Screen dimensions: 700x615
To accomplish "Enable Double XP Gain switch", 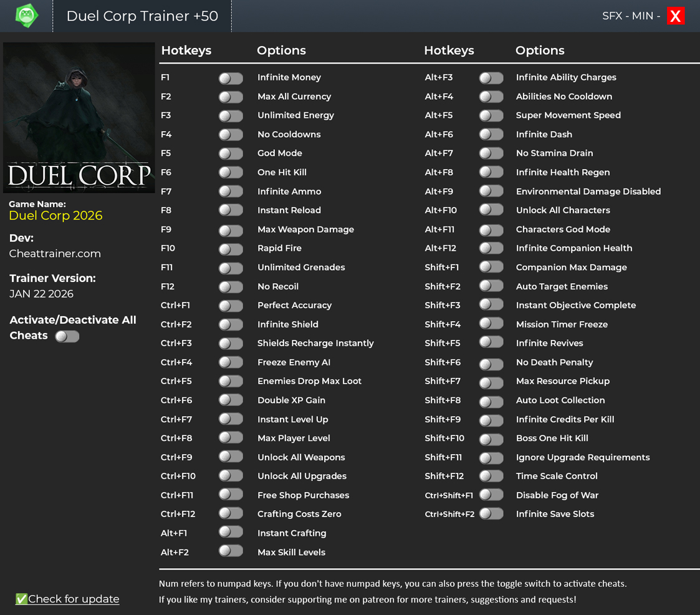I will [231, 400].
